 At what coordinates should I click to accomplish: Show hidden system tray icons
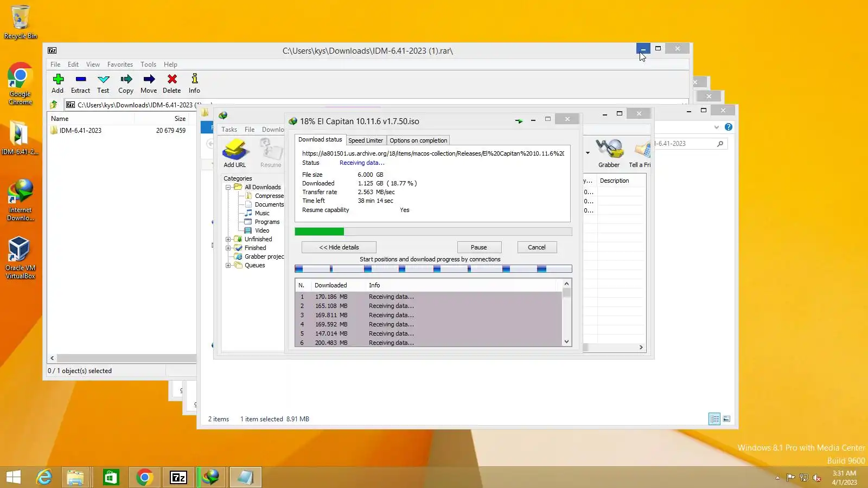[777, 478]
